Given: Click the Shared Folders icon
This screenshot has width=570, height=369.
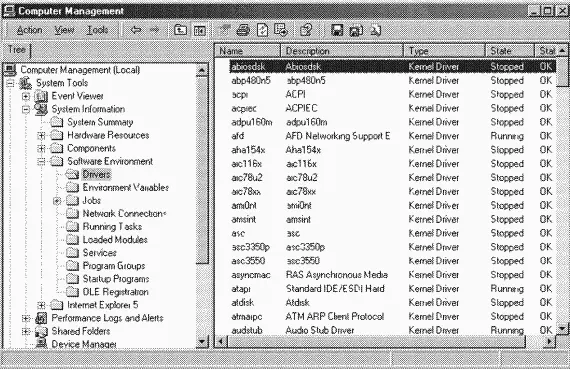Looking at the screenshot, I should point(41,332).
